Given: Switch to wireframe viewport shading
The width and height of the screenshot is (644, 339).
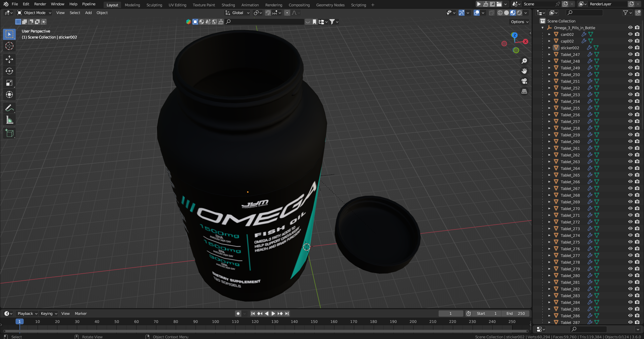Looking at the screenshot, I should pyautogui.click(x=500, y=13).
